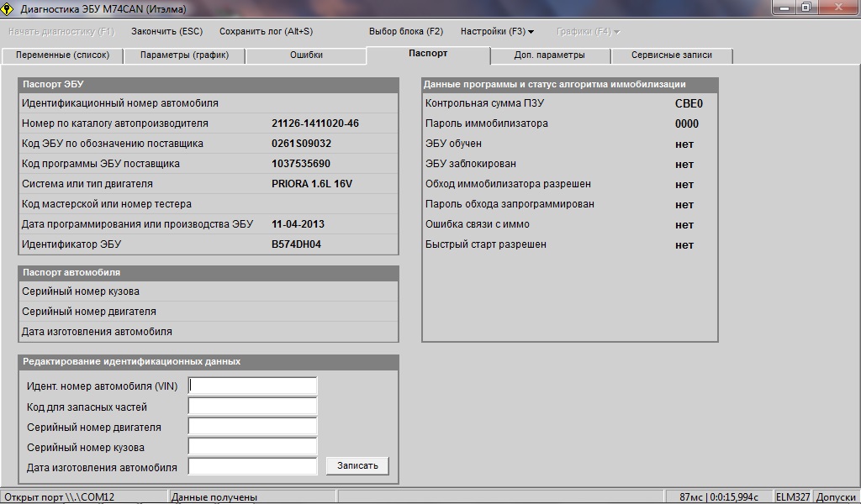Screen dimensions: 861x504
Task: Expand the Настройки (F3) dropdown
Action: click(x=497, y=31)
